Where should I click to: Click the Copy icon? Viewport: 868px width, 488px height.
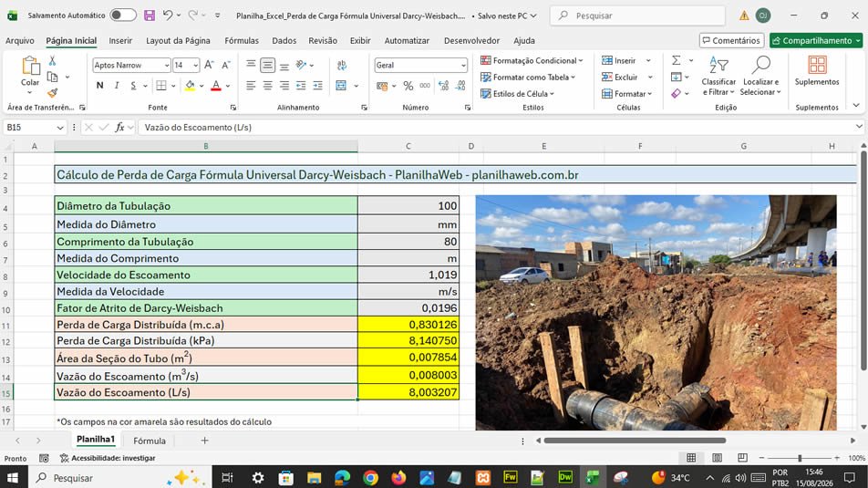pyautogui.click(x=53, y=77)
